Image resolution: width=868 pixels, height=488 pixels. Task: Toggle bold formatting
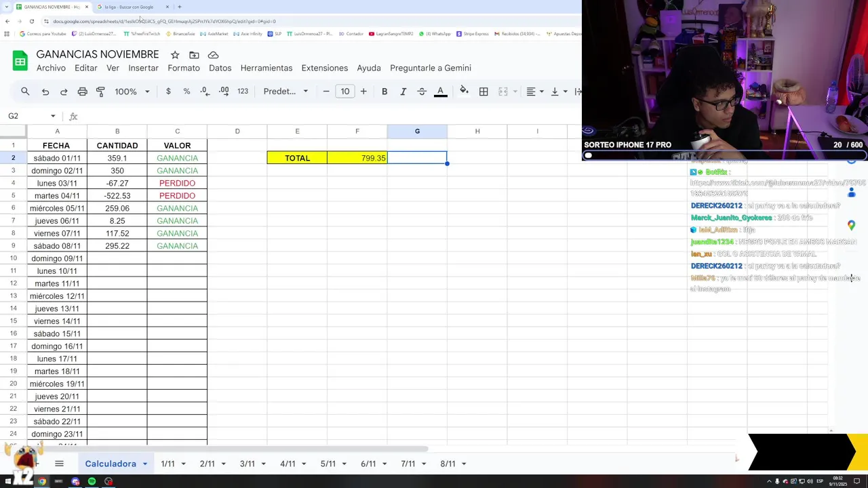point(384,91)
